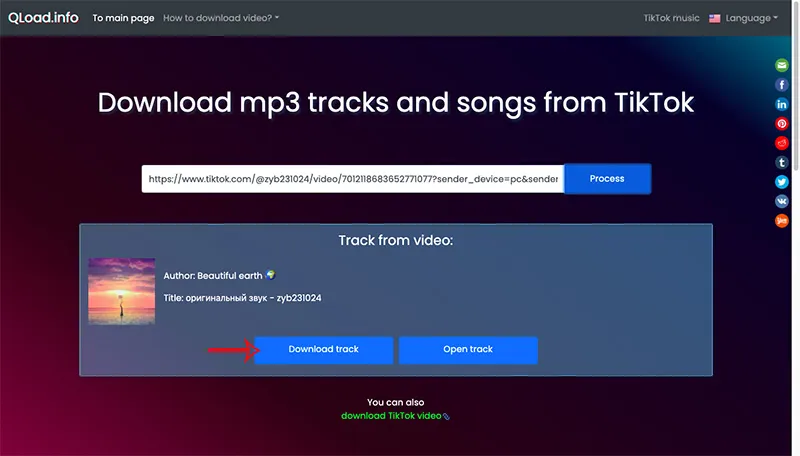Share on Pinterest using the sidebar icon
The image size is (800, 456).
point(782,123)
